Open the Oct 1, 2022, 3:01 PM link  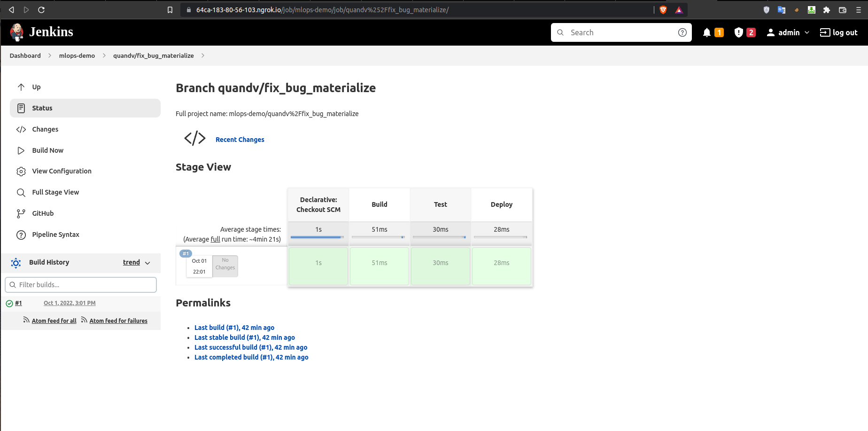[x=70, y=303]
